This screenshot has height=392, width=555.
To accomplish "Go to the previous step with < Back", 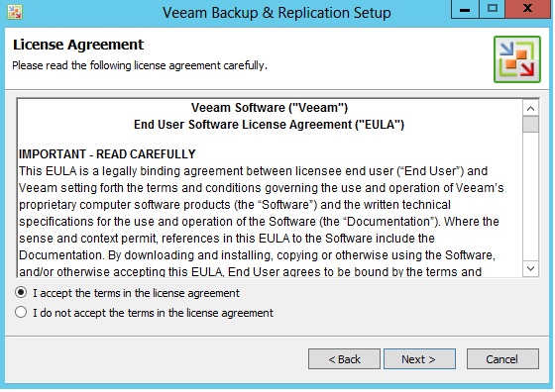I will (344, 359).
